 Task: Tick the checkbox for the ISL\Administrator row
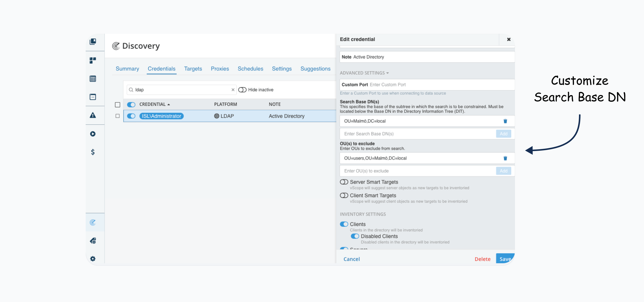click(x=117, y=116)
